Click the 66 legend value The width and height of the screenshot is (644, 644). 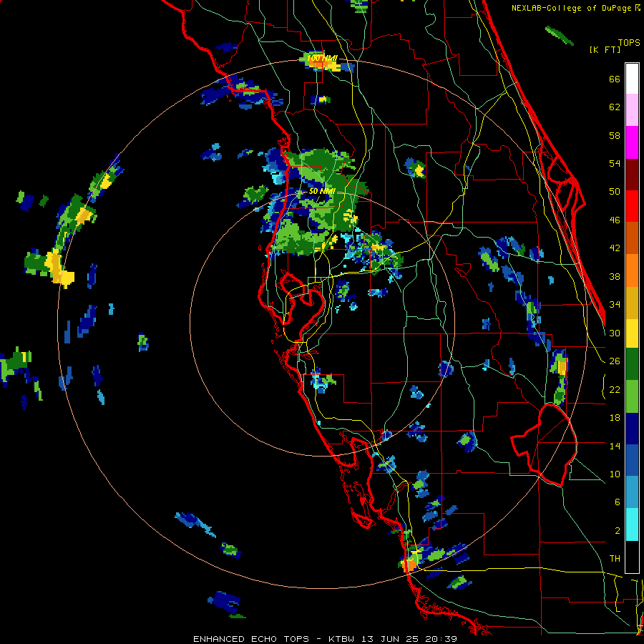(x=615, y=79)
